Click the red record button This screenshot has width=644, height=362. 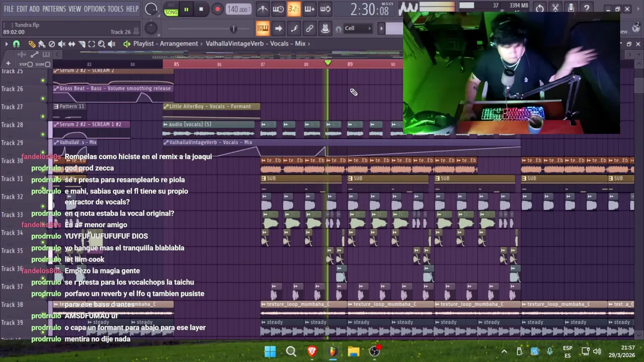point(217,9)
